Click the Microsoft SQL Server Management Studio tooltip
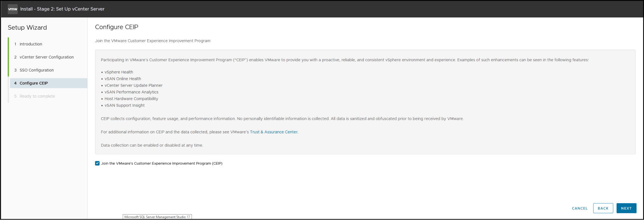This screenshot has height=220, width=644. (x=157, y=217)
